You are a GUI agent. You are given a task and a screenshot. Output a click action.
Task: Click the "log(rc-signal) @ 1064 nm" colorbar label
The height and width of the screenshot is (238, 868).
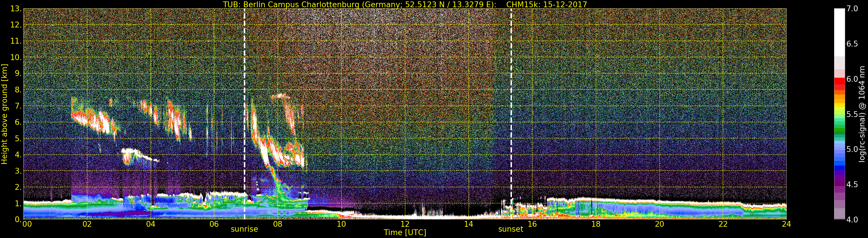[x=863, y=114]
